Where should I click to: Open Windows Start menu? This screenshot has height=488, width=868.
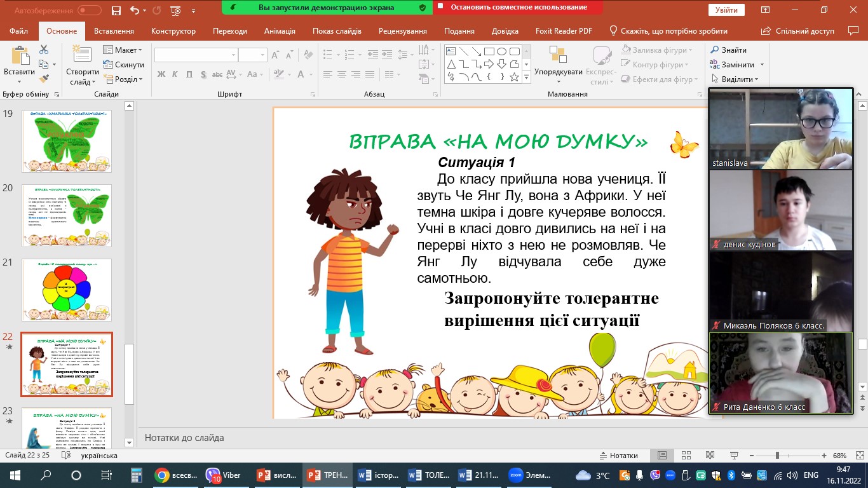(15, 475)
